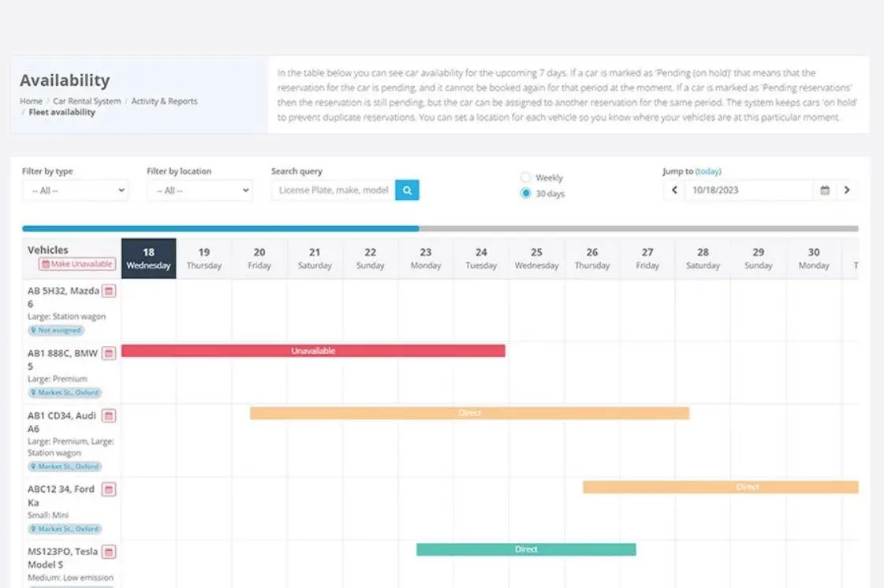The width and height of the screenshot is (884, 588).
Task: Click the search query input field
Action: coord(334,191)
